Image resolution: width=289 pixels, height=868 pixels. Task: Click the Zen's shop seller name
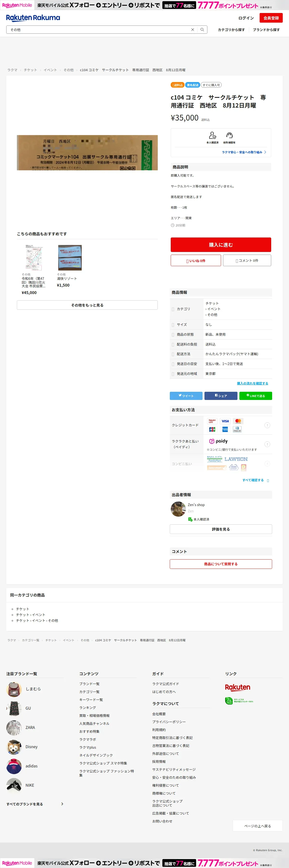(x=196, y=505)
